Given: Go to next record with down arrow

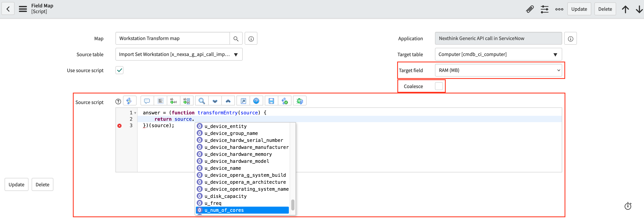Looking at the screenshot, I should 639,9.
